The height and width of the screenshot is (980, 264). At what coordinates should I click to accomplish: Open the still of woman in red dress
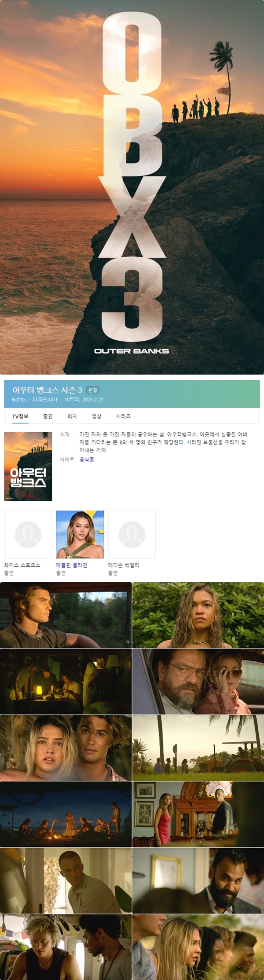[198, 814]
